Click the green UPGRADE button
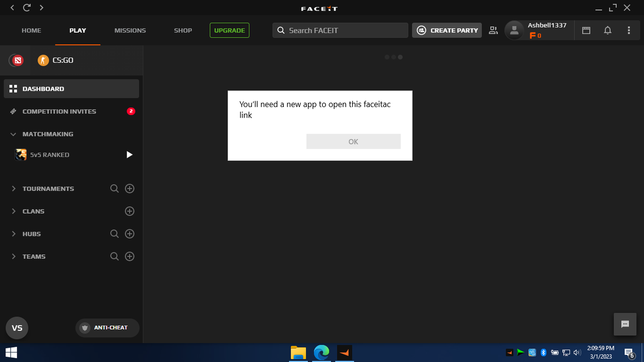This screenshot has width=644, height=362. tap(229, 30)
